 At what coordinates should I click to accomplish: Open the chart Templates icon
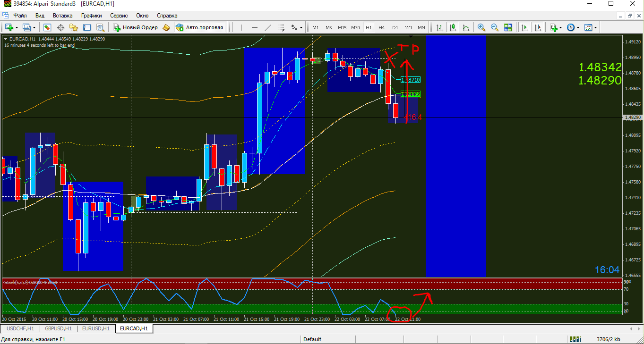(x=588, y=27)
